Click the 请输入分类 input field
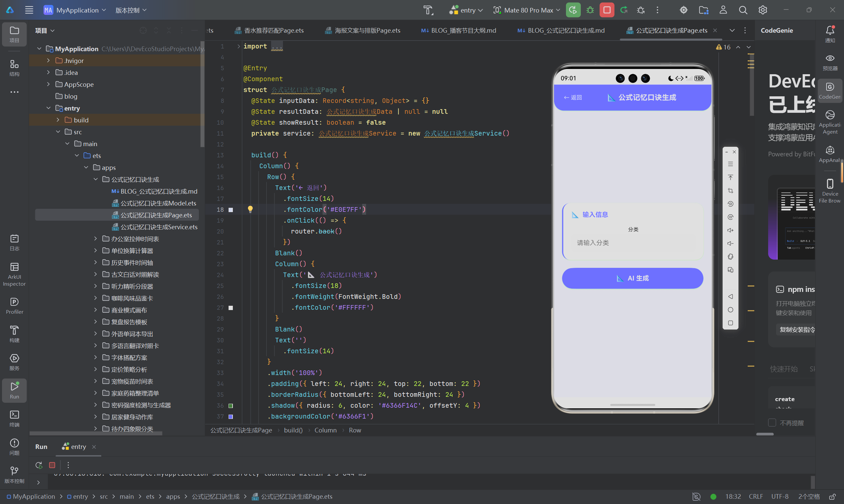 pyautogui.click(x=632, y=243)
